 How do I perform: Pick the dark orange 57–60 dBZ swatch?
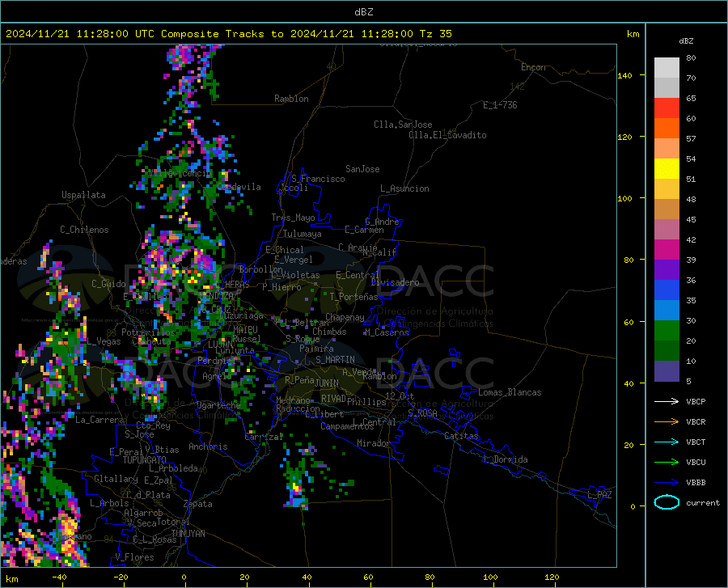(667, 129)
